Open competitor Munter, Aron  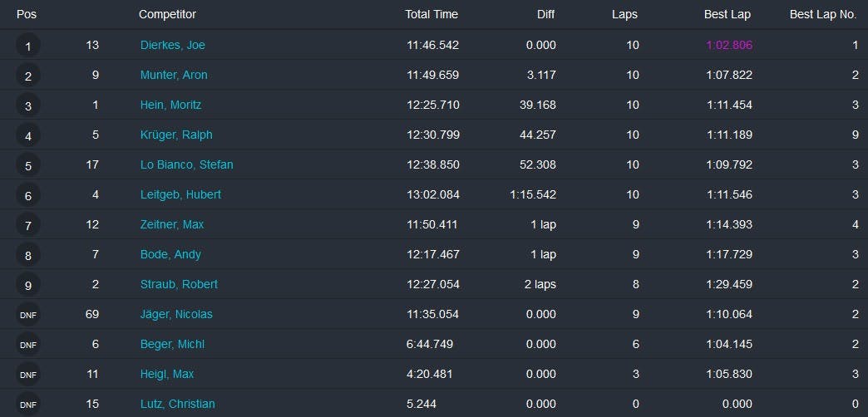click(x=174, y=76)
